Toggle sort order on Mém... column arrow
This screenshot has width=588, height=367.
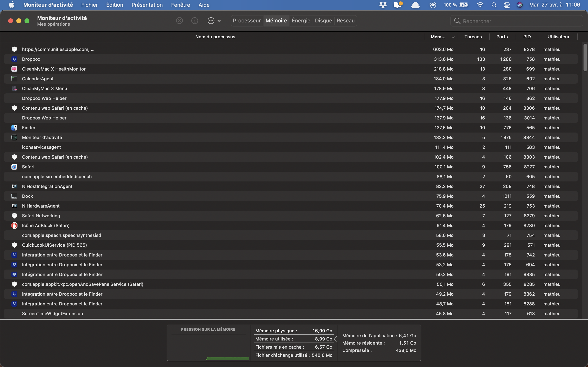pos(453,37)
